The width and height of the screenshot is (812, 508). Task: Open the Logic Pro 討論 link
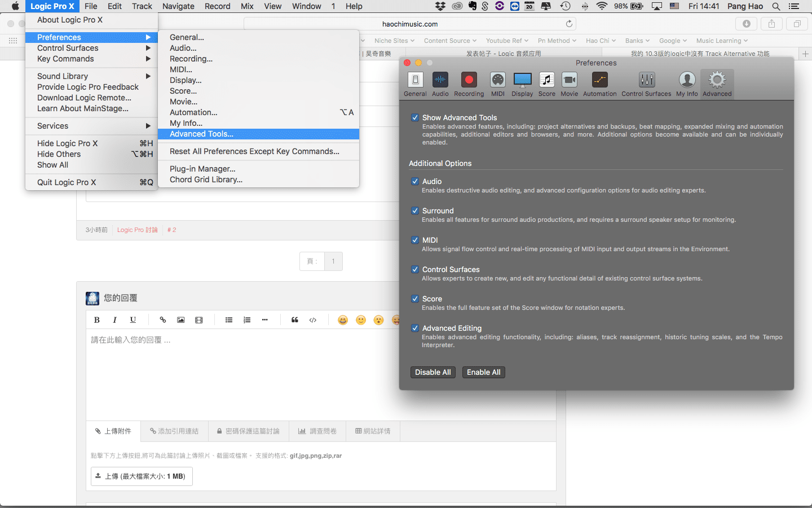[x=138, y=230]
